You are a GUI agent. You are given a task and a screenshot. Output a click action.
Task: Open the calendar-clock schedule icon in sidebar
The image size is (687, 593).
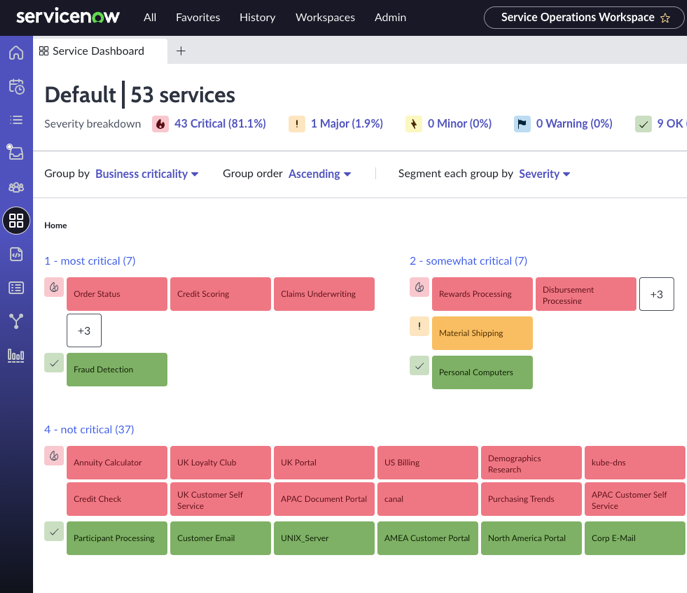16,86
